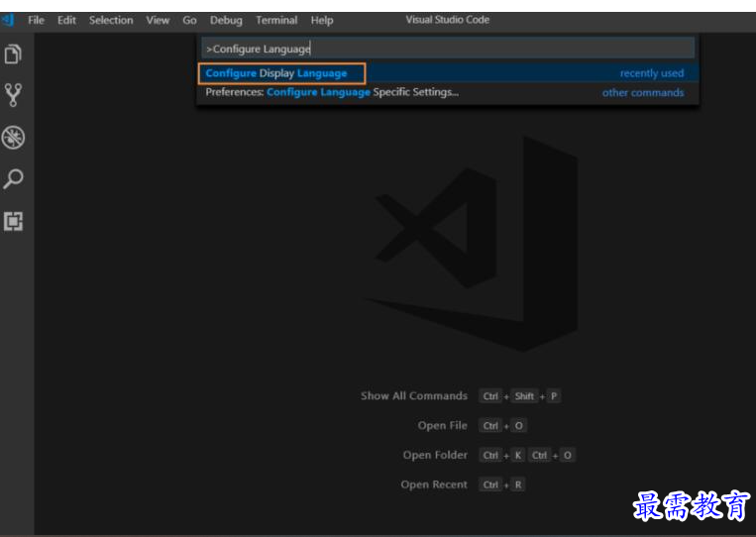Click the command palette input field
The height and width of the screenshot is (537, 756).
pyautogui.click(x=448, y=49)
